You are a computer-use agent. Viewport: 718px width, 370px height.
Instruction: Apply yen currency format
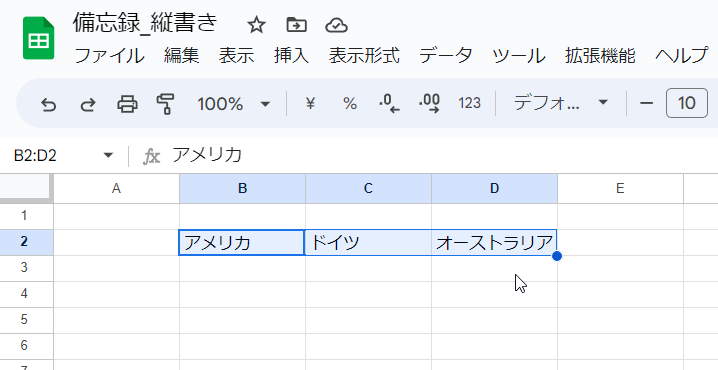coord(310,103)
